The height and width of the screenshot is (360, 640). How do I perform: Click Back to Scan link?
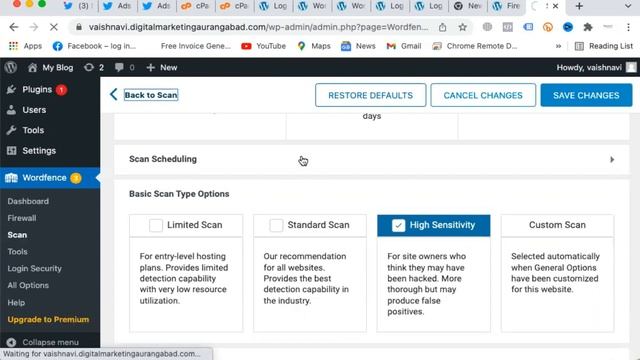(151, 95)
